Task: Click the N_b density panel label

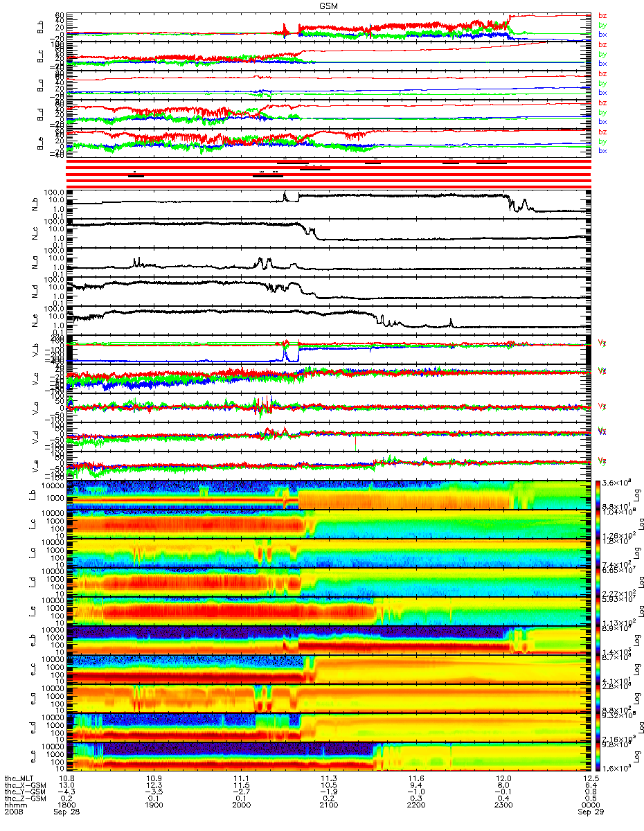Action: (x=34, y=204)
